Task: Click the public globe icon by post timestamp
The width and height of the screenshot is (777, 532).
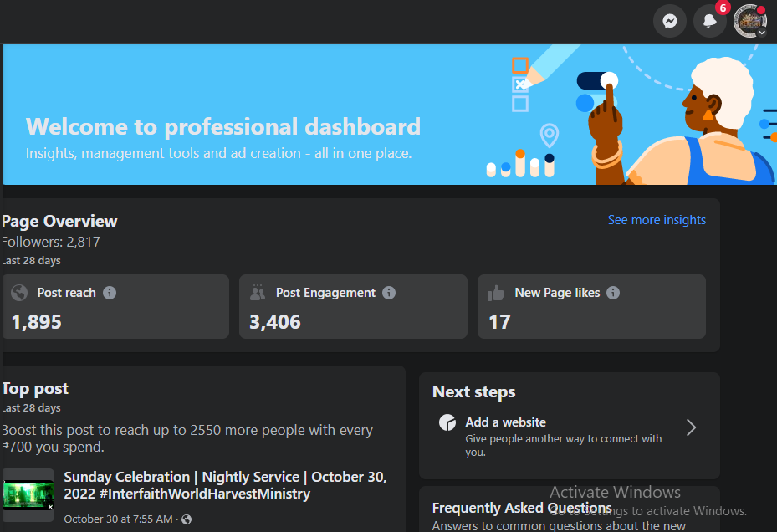Action: point(187,519)
